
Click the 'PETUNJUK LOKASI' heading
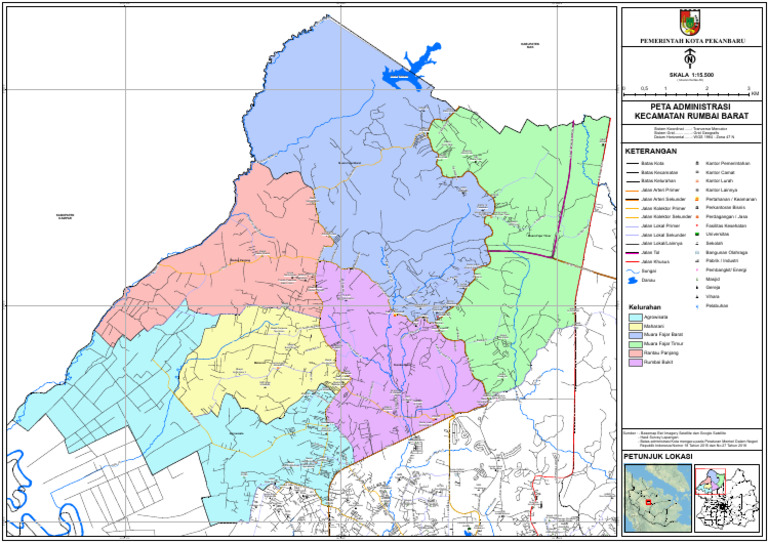658,456
